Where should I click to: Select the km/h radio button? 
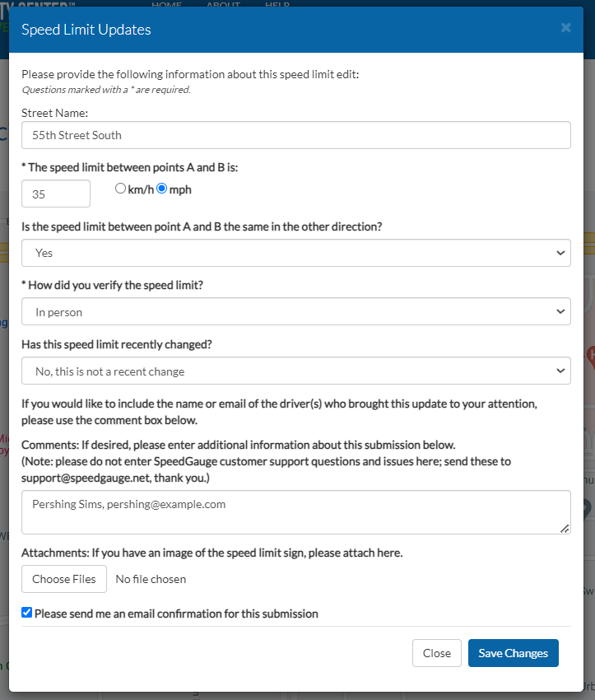click(121, 189)
